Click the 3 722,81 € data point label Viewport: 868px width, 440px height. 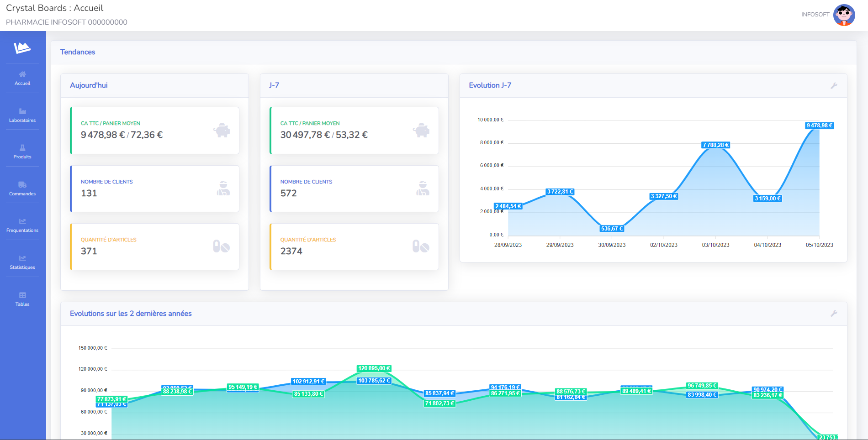click(560, 192)
